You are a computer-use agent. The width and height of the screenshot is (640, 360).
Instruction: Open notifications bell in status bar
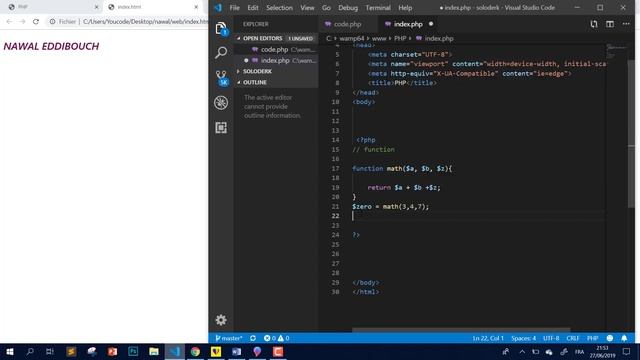[x=624, y=338]
